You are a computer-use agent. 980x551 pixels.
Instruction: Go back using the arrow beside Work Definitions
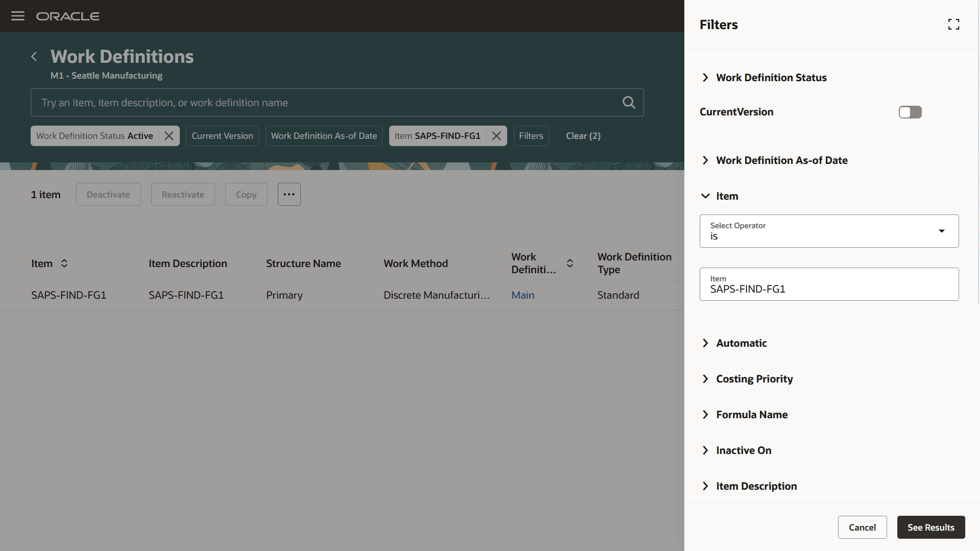pos(34,57)
